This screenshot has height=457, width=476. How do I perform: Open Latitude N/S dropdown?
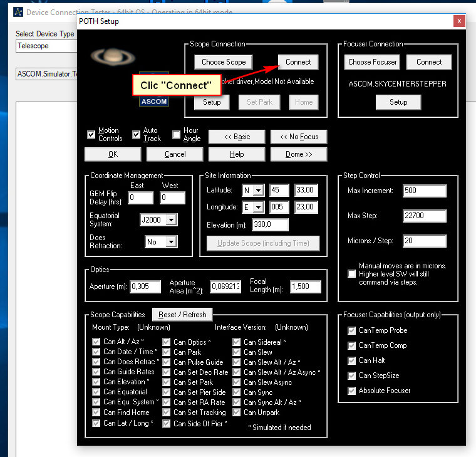pos(253,190)
